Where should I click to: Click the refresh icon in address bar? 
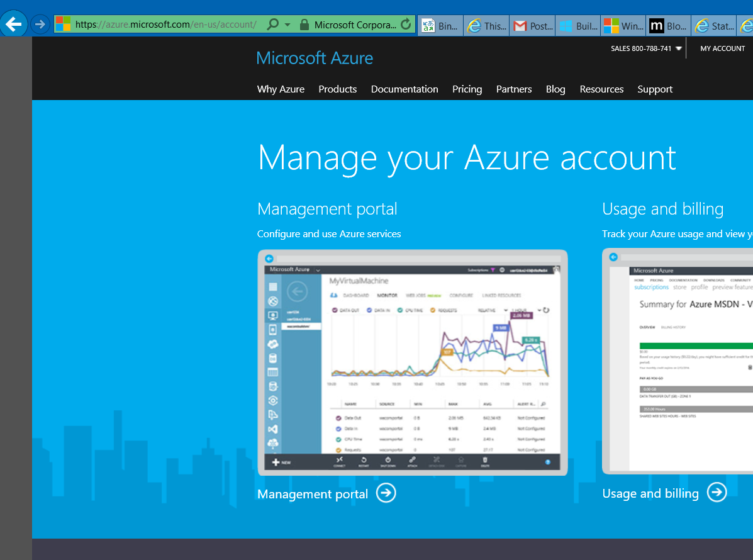point(406,25)
